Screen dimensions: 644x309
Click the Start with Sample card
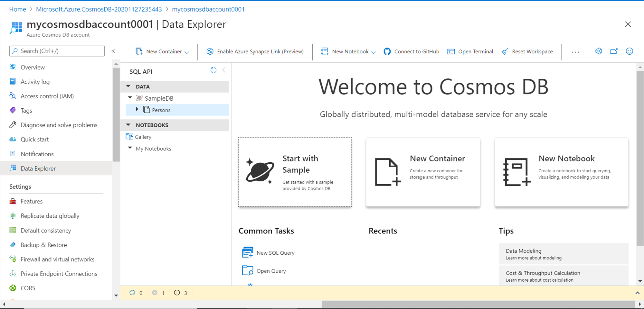(x=295, y=172)
